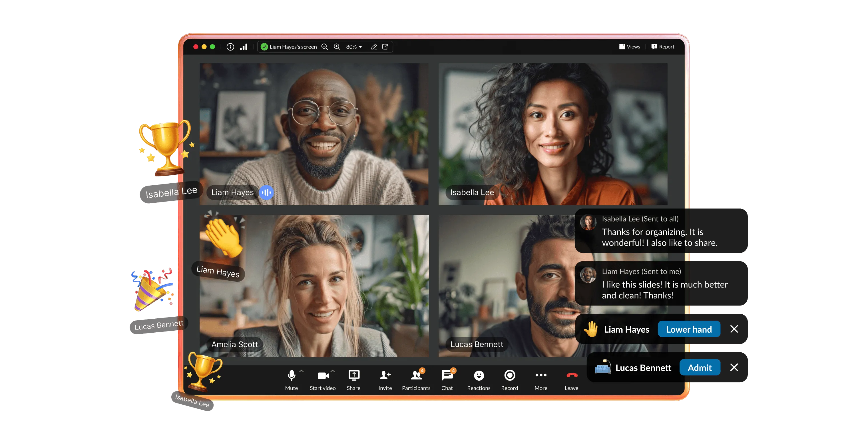
Task: Open the Participants list
Action: (416, 380)
